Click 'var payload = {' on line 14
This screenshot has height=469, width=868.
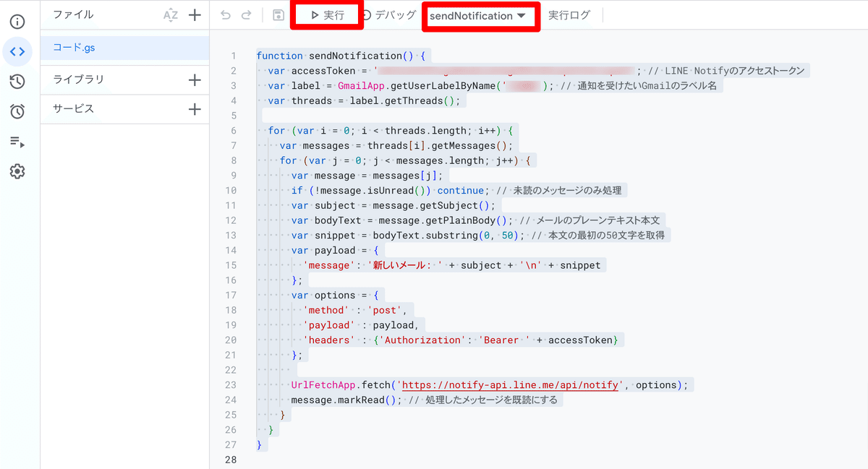[335, 250]
